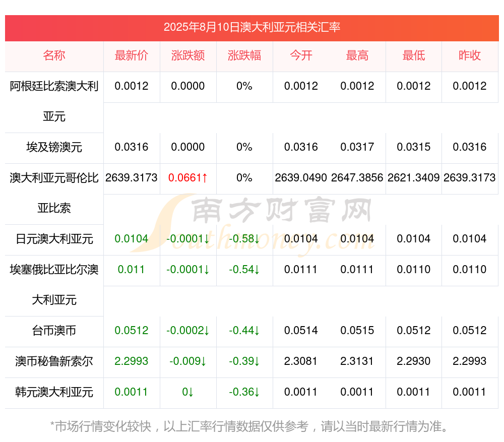The width and height of the screenshot is (504, 442).
Task: Click the -0.58↓ change percentage
Action: click(x=244, y=239)
